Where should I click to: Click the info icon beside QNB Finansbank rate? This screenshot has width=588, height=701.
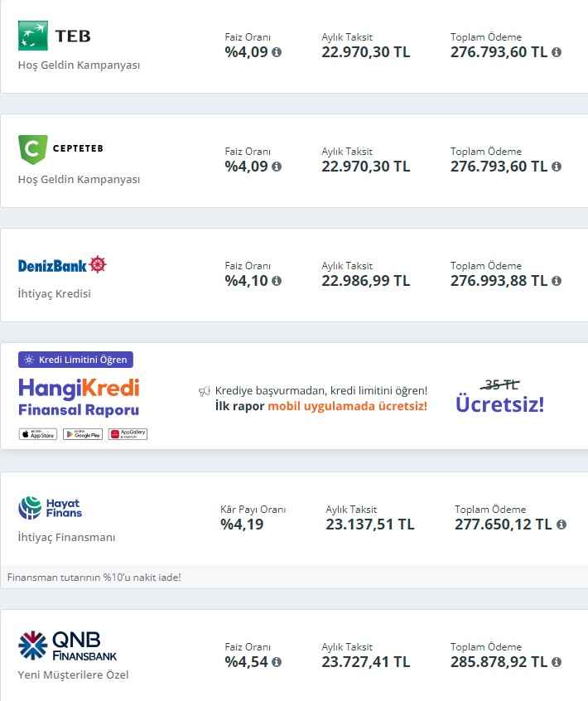(277, 662)
